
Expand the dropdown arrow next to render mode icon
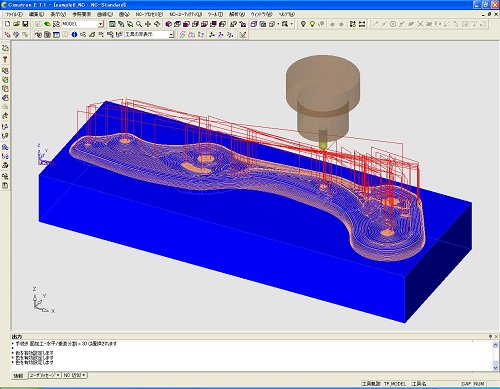(278, 24)
